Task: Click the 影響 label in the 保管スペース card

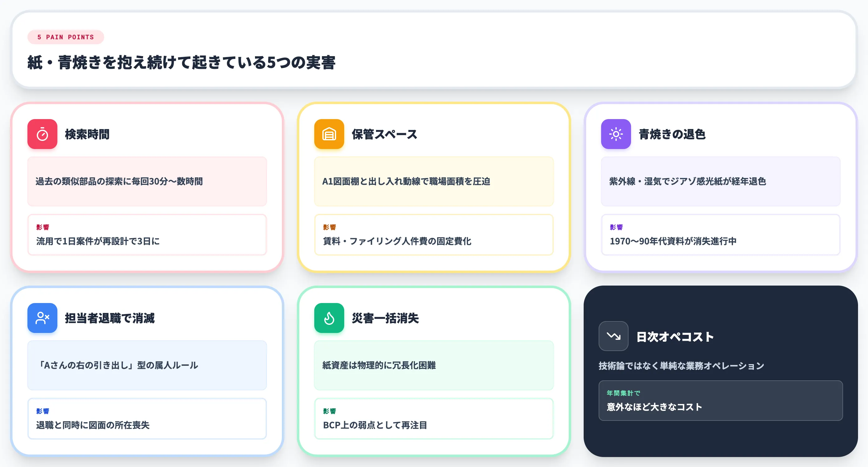Action: point(330,227)
